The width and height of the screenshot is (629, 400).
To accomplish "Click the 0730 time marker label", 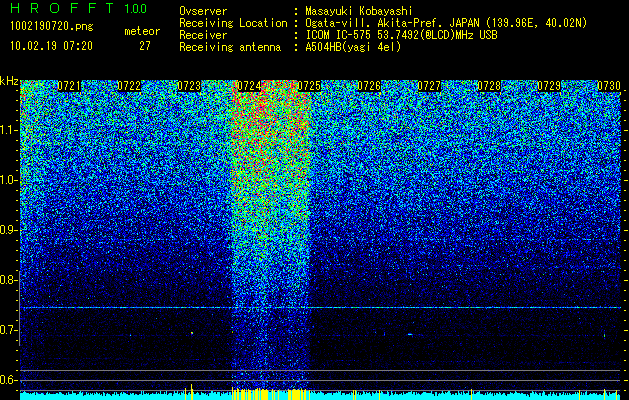I will (x=609, y=86).
